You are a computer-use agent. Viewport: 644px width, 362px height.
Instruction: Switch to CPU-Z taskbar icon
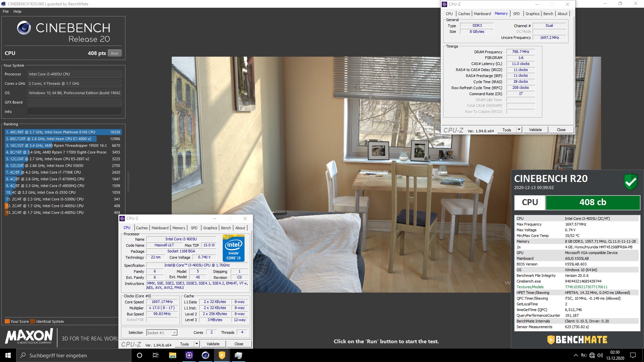tap(189, 355)
